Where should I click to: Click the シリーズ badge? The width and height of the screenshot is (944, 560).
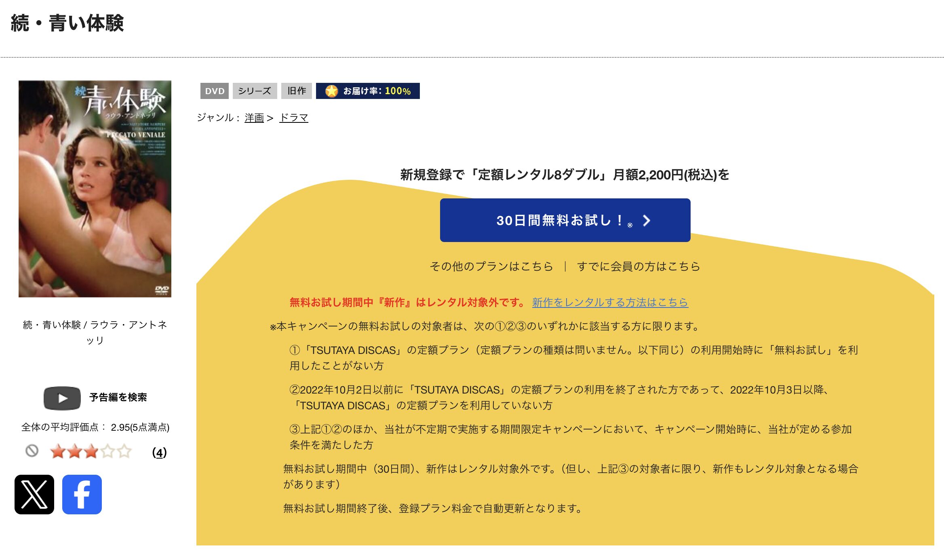[x=255, y=91]
